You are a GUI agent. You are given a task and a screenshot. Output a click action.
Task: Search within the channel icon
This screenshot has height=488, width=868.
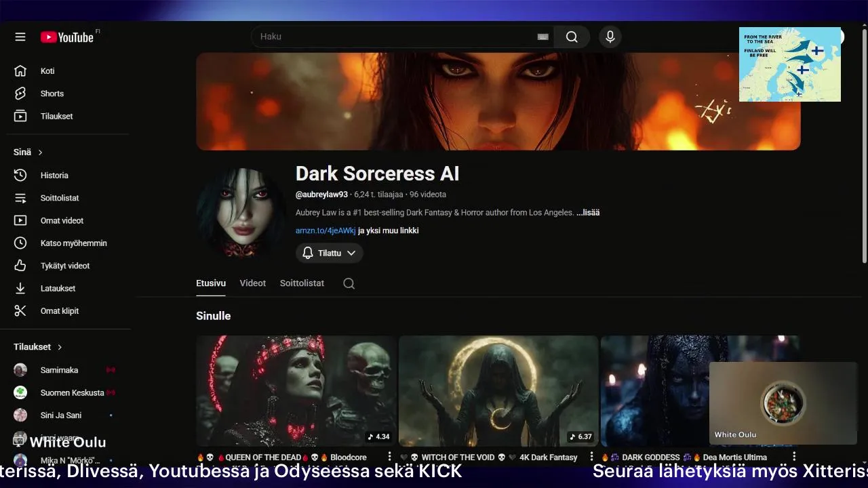[349, 283]
